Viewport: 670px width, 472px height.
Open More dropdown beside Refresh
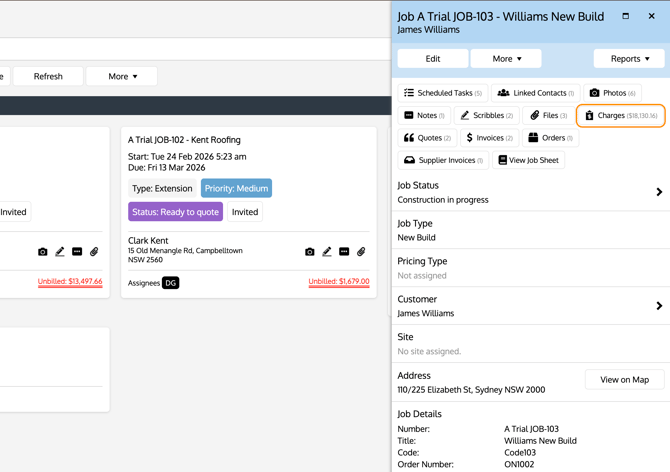(122, 76)
